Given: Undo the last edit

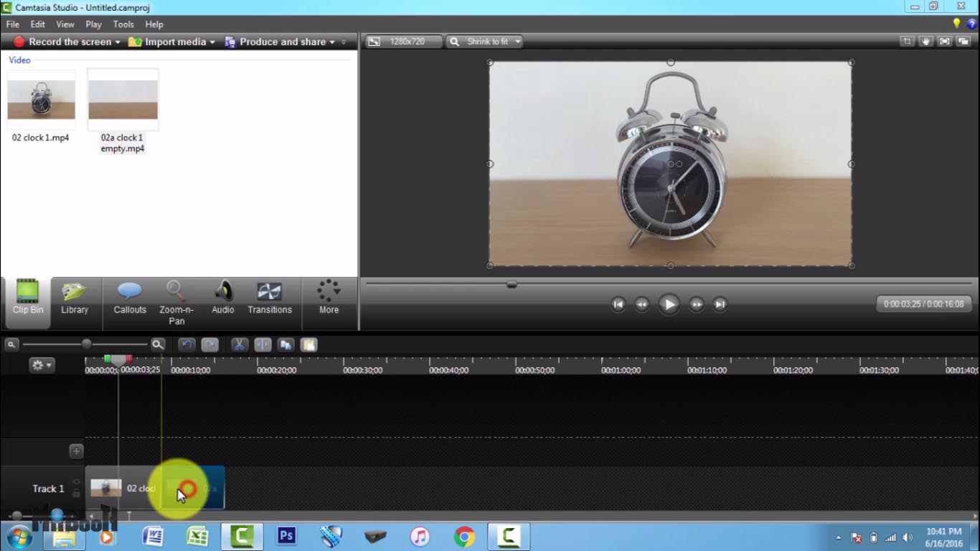Looking at the screenshot, I should click(186, 345).
